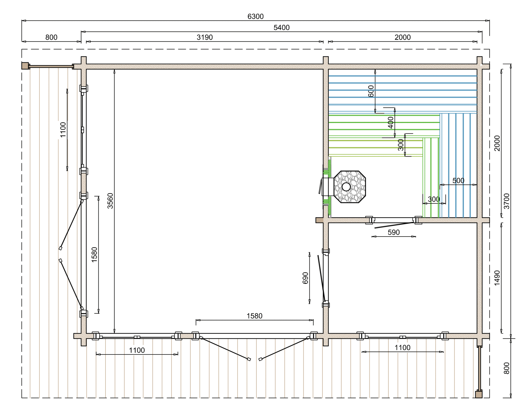Click the 1490 vertical dimension

click(x=497, y=278)
